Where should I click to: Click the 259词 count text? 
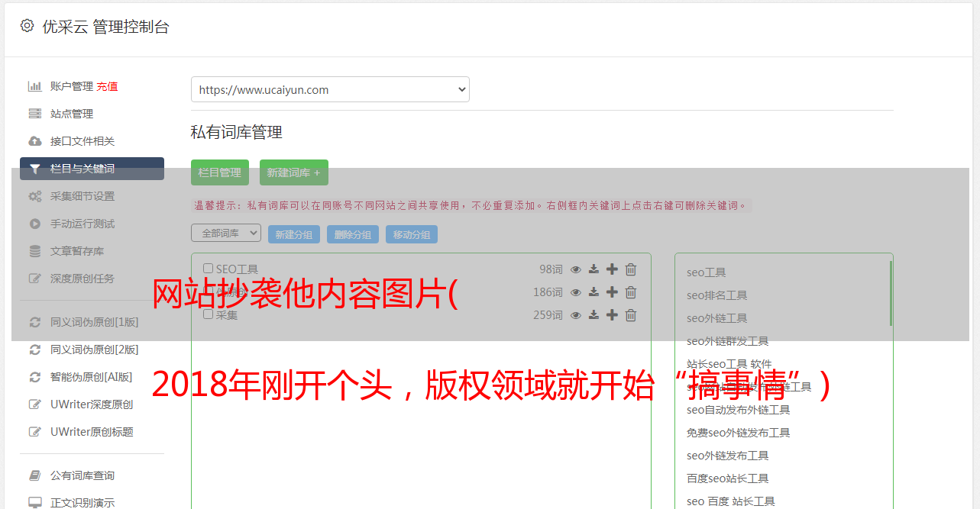click(x=548, y=315)
